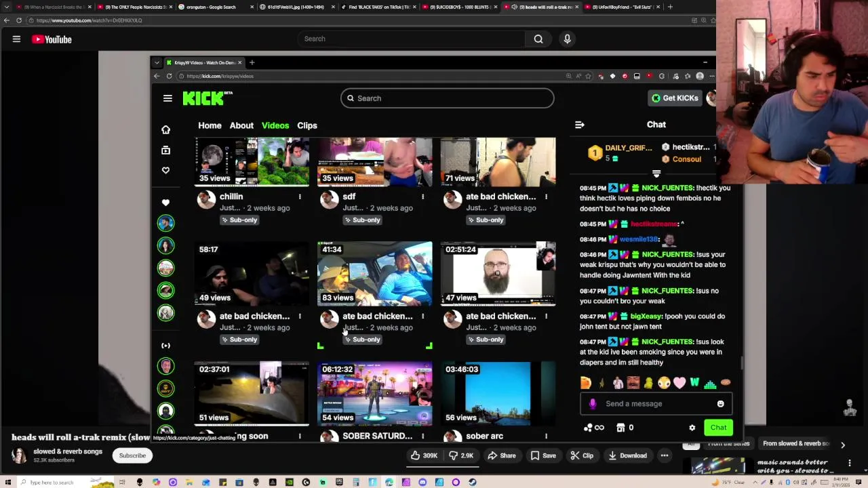Open the Kick hamburger menu
This screenshot has height=488, width=868.
[167, 98]
